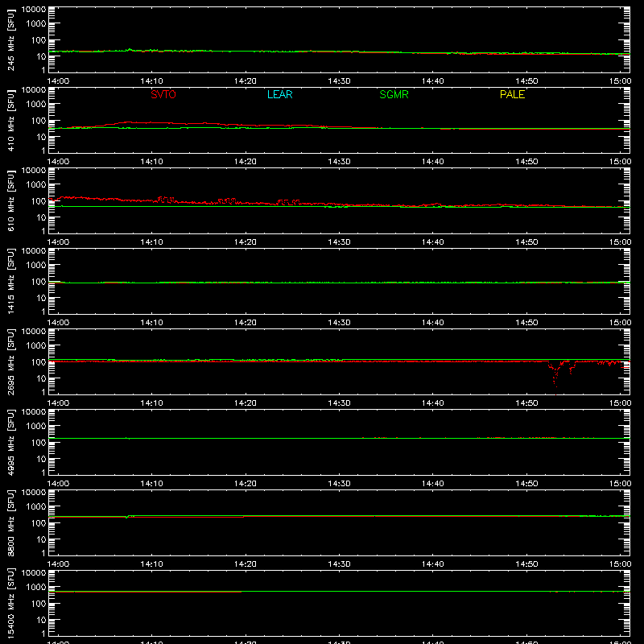
Task: Select the 2695 MHz [SFU] axis title
Action: (x=10, y=361)
